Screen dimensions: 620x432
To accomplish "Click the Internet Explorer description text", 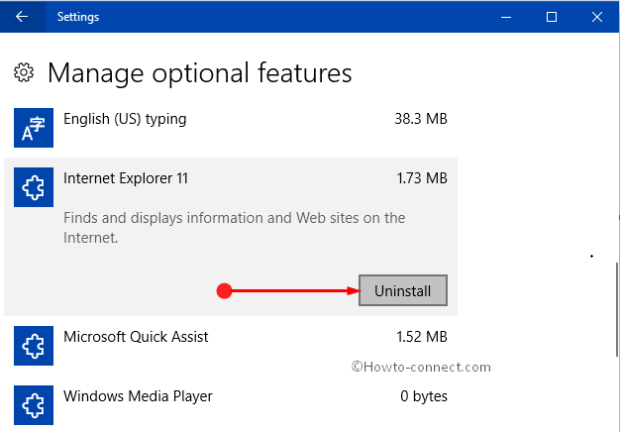I will 234,228.
